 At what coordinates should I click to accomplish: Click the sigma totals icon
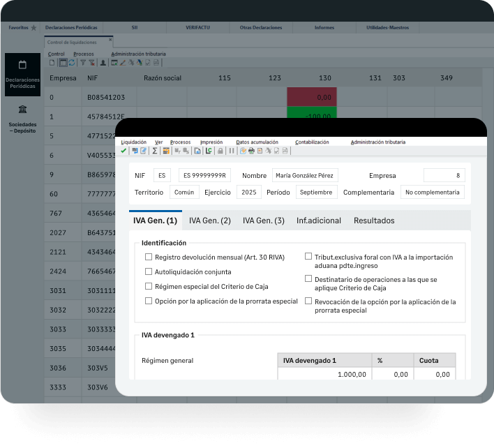click(x=155, y=151)
